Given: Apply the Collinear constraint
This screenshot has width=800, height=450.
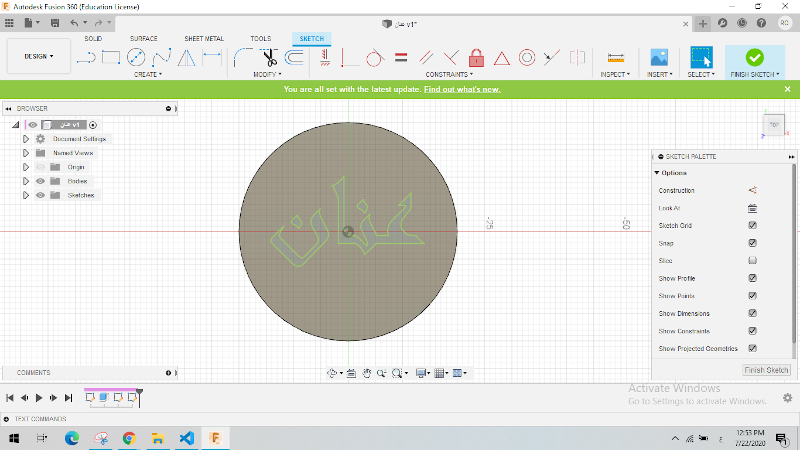Looking at the screenshot, I should 552,58.
